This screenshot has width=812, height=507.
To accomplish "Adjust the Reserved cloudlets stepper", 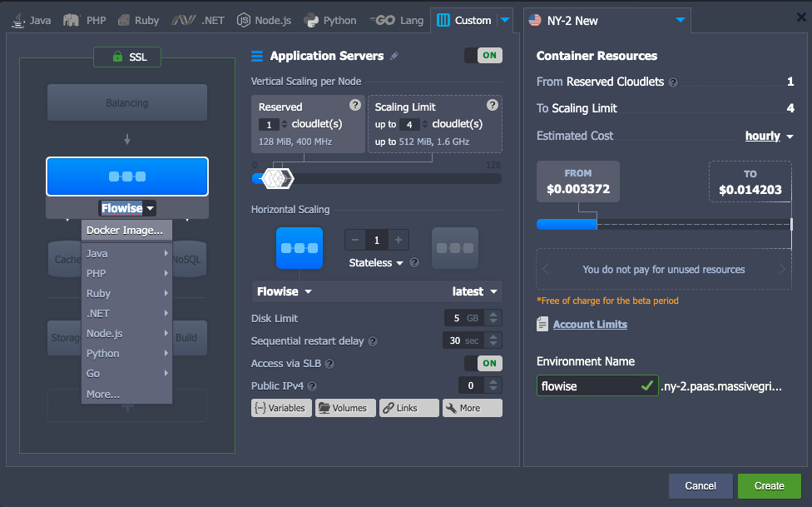I will point(285,124).
